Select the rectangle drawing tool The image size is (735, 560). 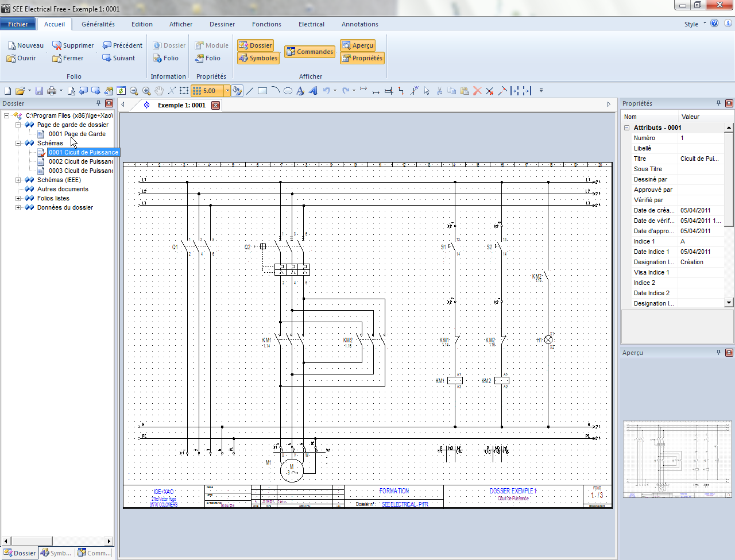point(262,91)
